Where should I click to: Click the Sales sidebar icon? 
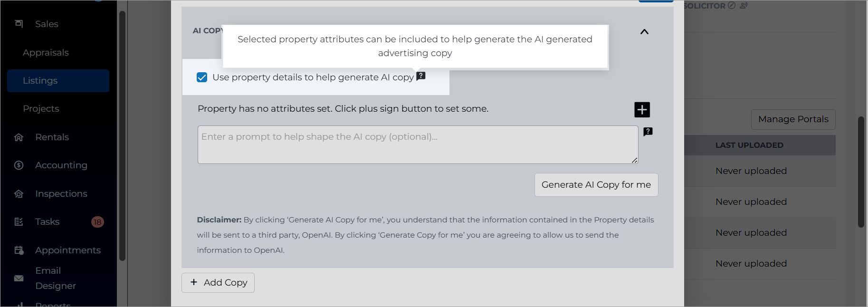tap(19, 24)
